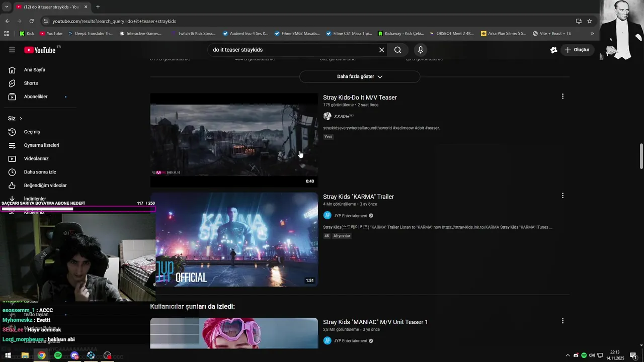644x362 pixels.
Task: Open Oynatma listeleri in sidebar
Action: pyautogui.click(x=41, y=145)
